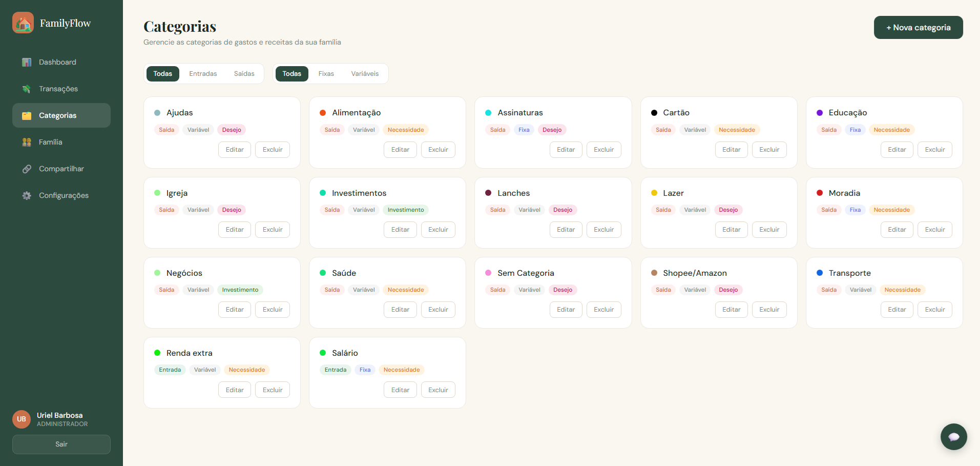Click the black color dot of Cartão

click(x=654, y=113)
